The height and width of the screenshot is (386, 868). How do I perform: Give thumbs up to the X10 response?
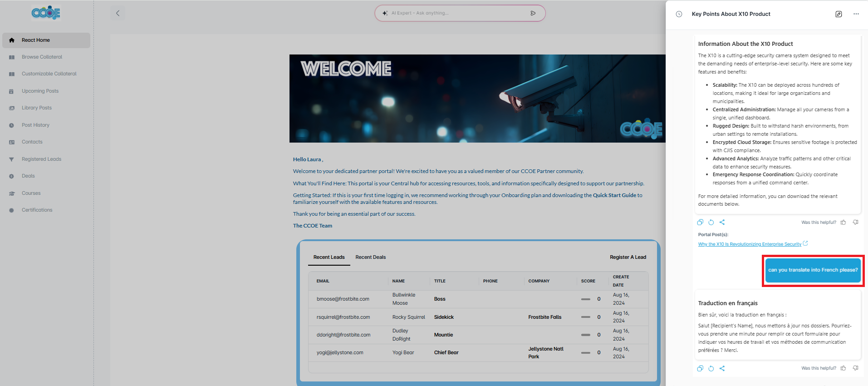[843, 222]
